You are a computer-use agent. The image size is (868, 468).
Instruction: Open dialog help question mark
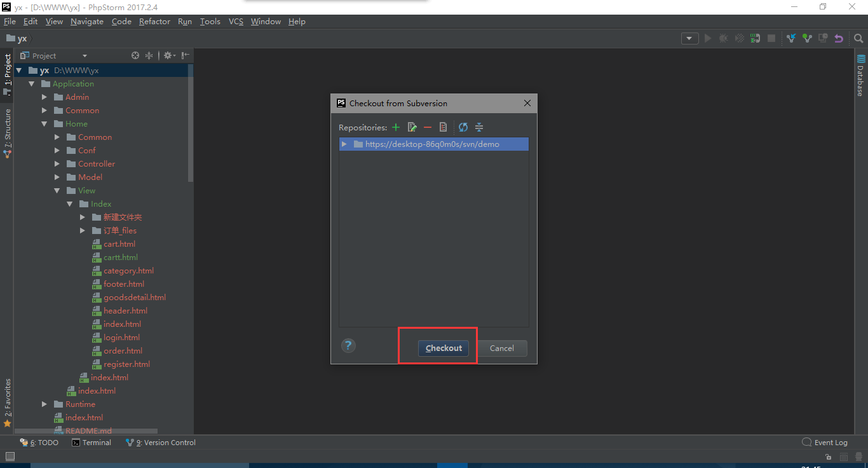pos(348,345)
